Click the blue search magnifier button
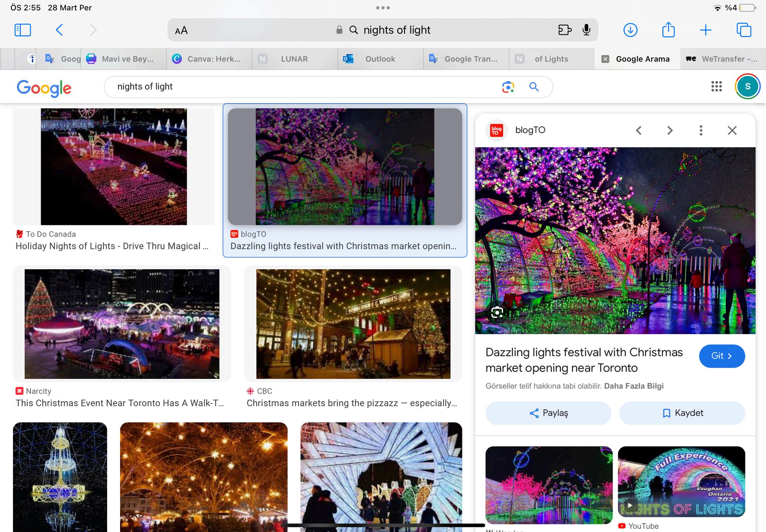The image size is (766, 532). 534,87
